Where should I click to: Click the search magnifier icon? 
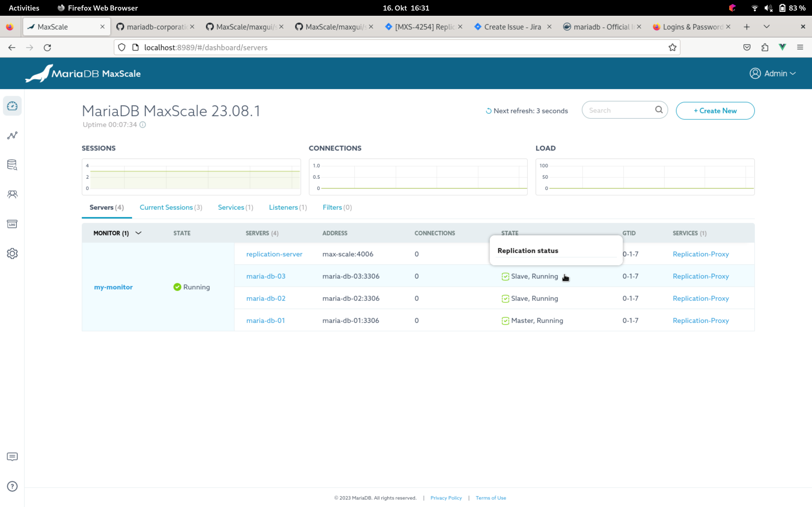point(659,110)
